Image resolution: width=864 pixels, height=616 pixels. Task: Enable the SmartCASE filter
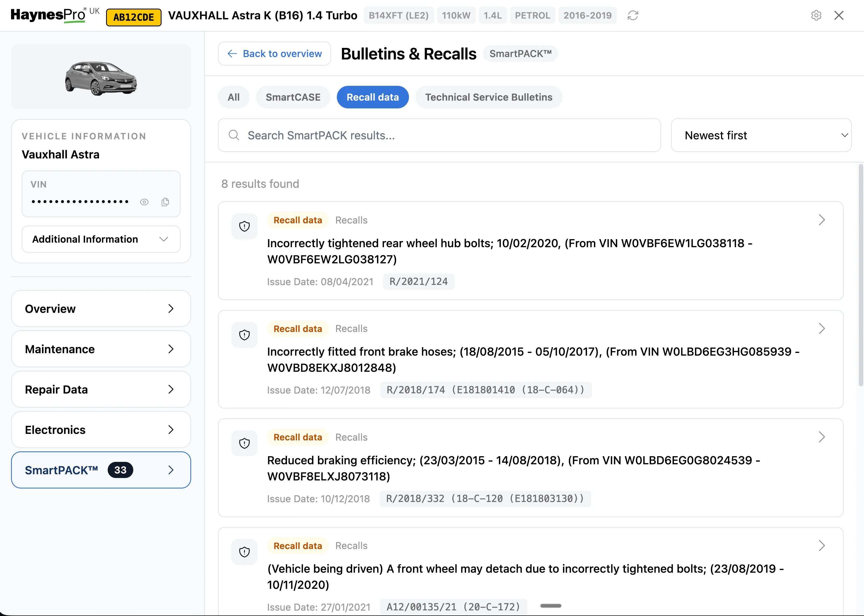293,97
